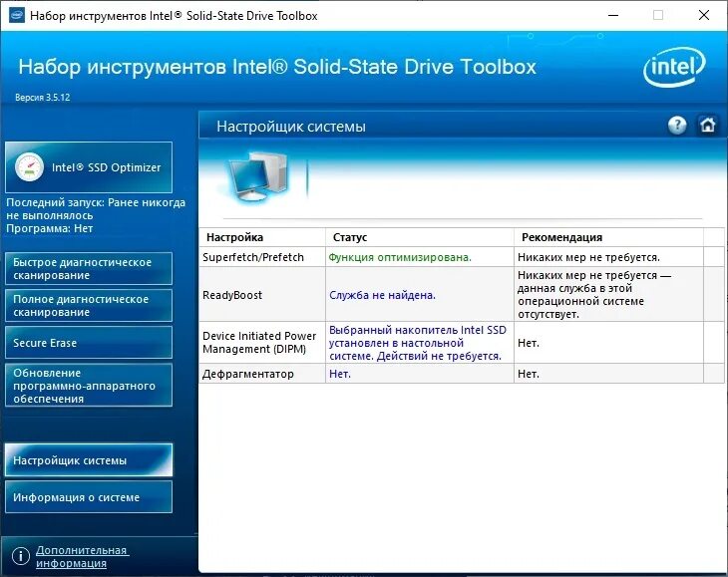Click Программа: Нет text
This screenshot has width=728, height=577.
coord(50,228)
